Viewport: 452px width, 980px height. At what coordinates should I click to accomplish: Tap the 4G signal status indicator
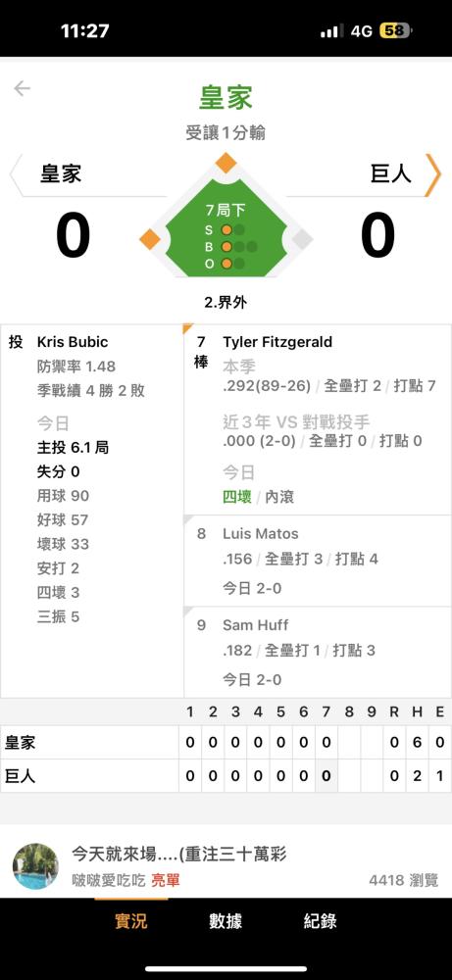[x=362, y=31]
